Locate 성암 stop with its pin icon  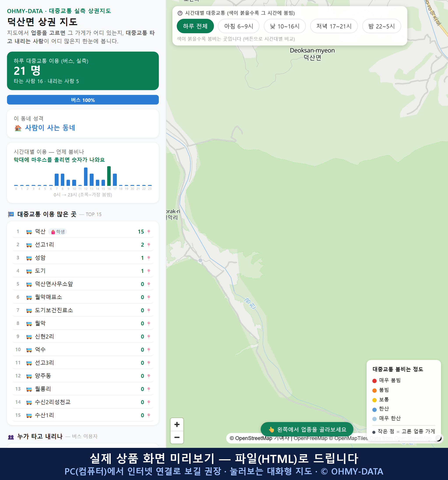[x=149, y=258]
